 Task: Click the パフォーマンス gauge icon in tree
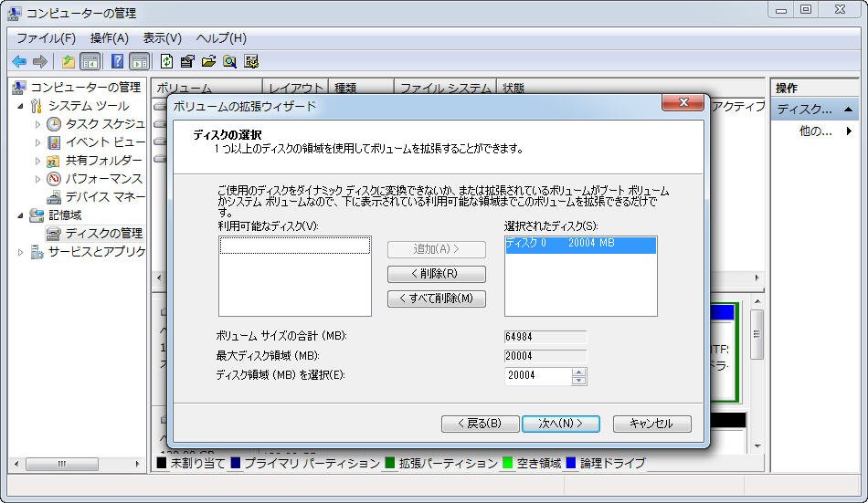pos(54,179)
